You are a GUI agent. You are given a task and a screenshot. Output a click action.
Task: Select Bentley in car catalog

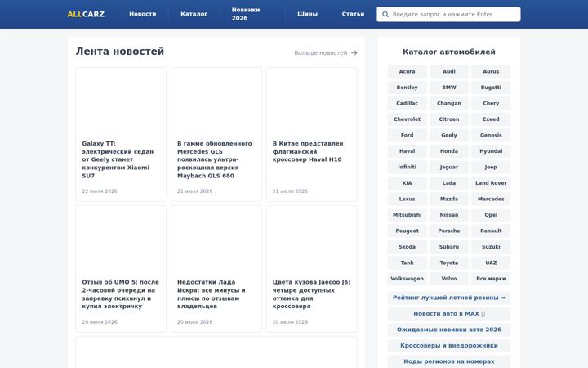pyautogui.click(x=407, y=88)
